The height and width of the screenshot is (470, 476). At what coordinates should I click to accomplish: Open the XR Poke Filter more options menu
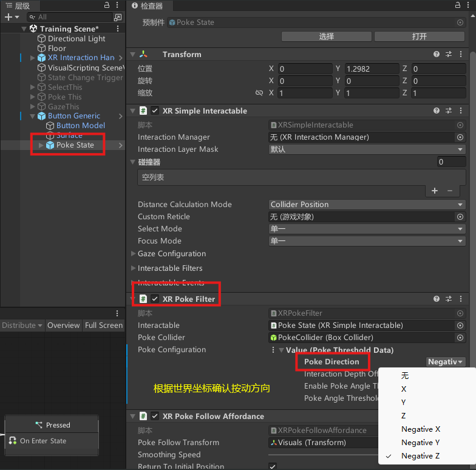tap(460, 299)
